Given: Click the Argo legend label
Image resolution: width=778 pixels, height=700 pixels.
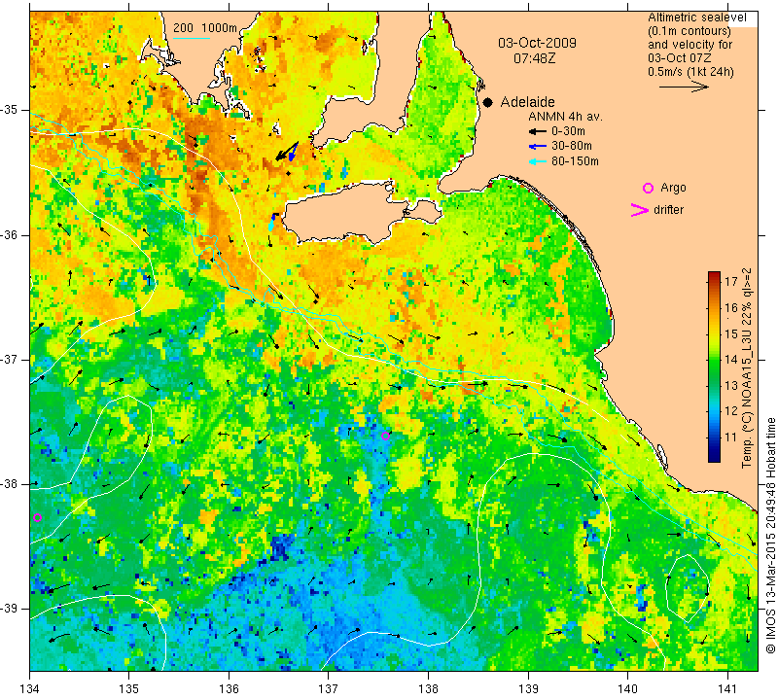Looking at the screenshot, I should 673,188.
